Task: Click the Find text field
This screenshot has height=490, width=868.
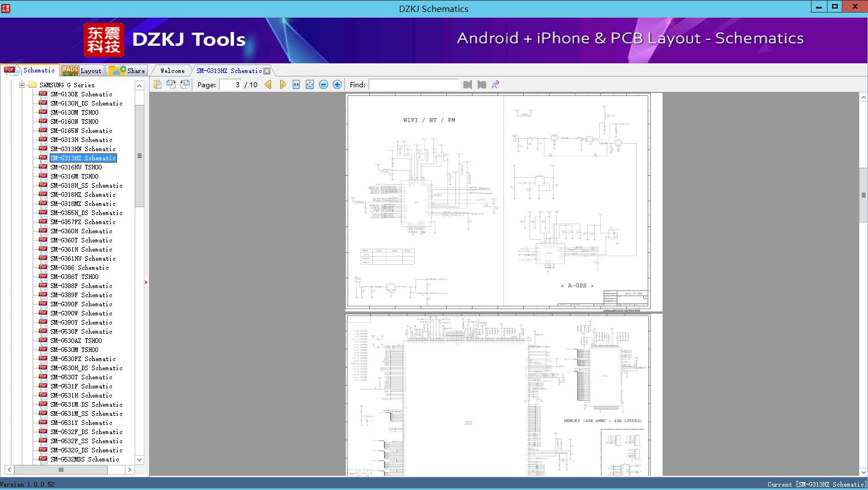Action: click(x=414, y=84)
